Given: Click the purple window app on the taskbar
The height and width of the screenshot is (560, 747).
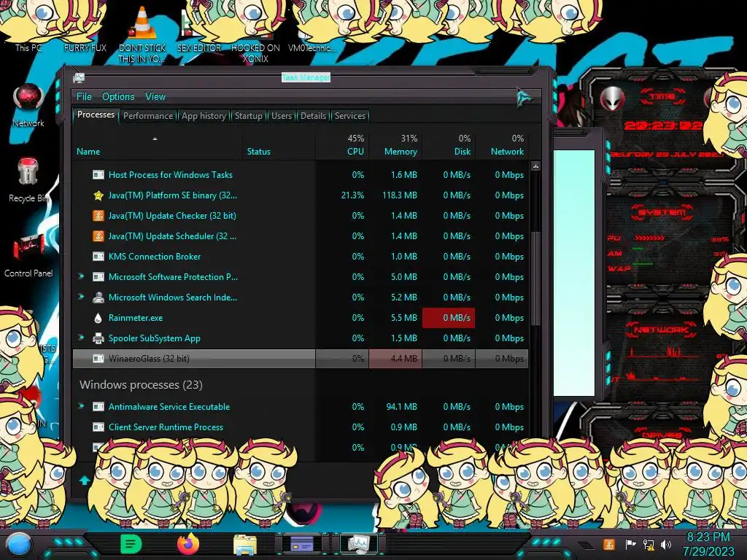Looking at the screenshot, I should click(x=301, y=544).
